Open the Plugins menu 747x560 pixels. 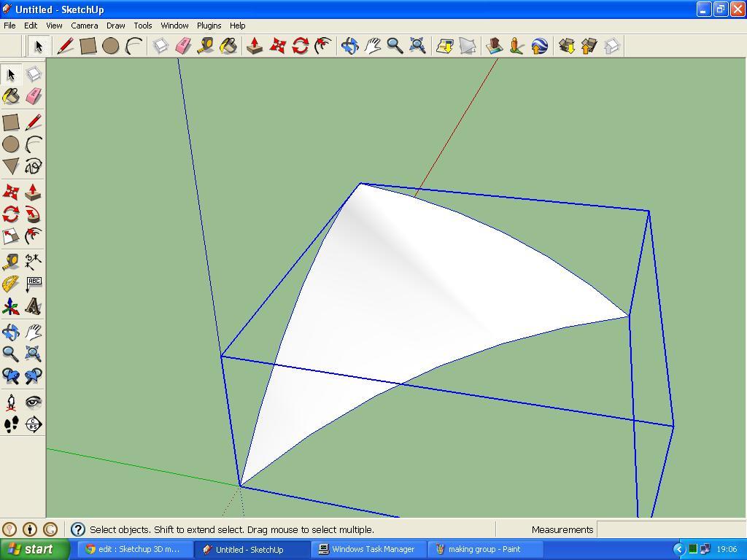point(209,26)
